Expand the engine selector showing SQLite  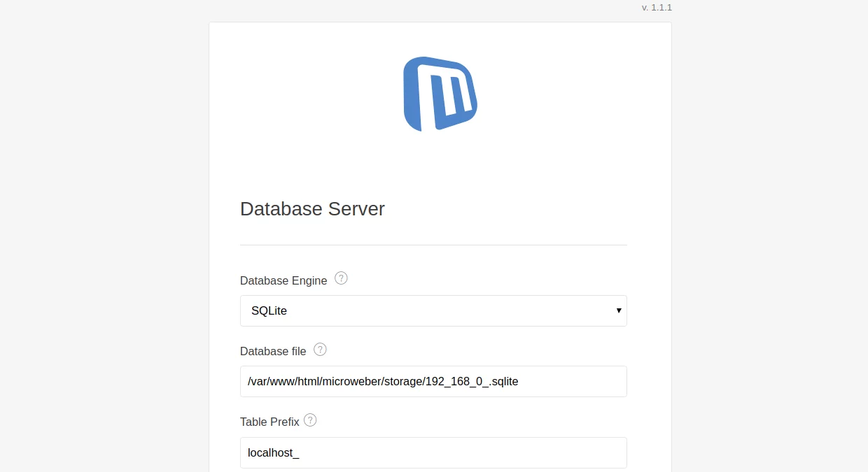pyautogui.click(x=433, y=310)
